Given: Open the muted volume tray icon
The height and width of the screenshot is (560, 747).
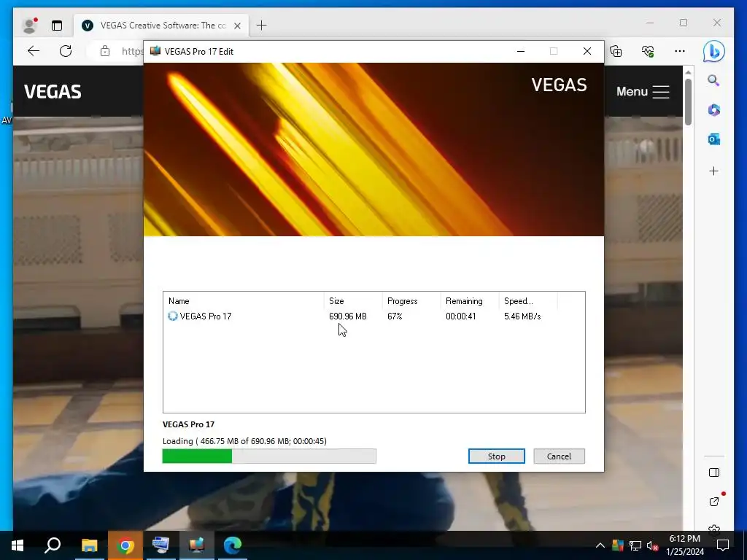Looking at the screenshot, I should pos(652,545).
